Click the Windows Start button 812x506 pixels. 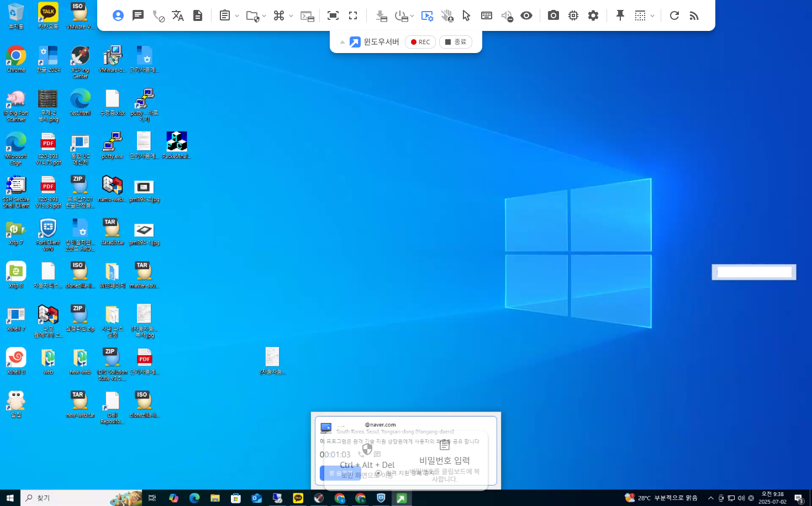(10, 498)
